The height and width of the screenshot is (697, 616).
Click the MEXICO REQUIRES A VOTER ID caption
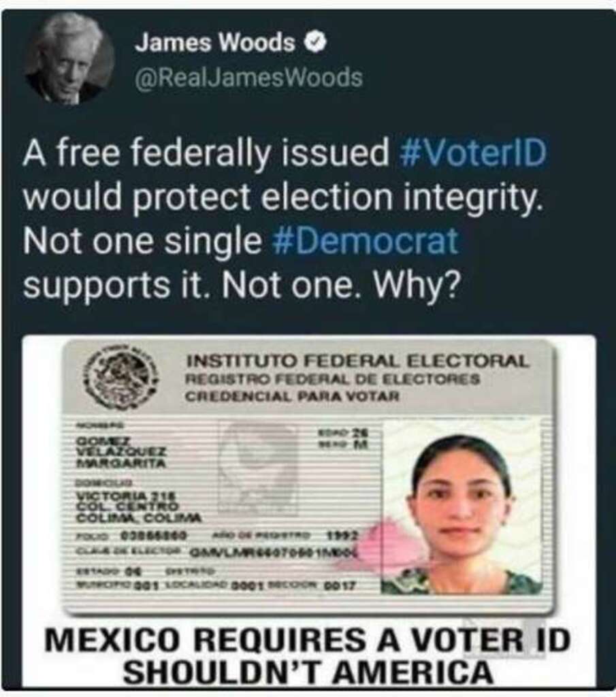(308, 641)
